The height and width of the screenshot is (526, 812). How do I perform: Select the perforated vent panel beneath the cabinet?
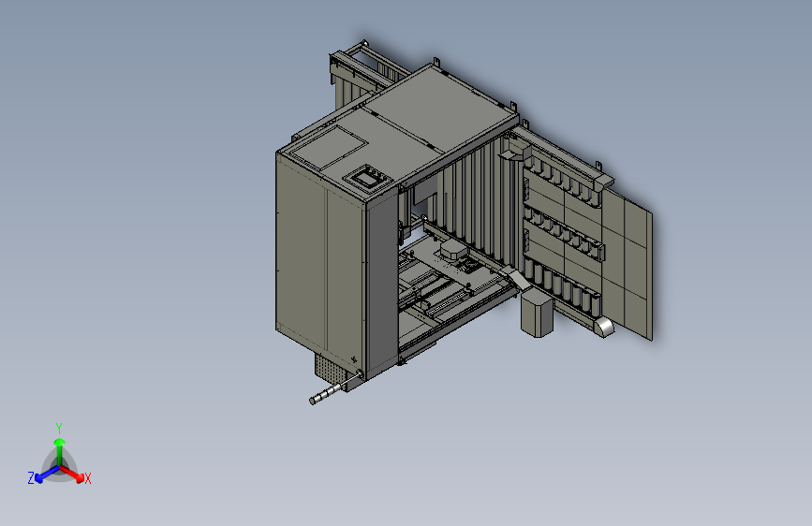click(x=330, y=371)
